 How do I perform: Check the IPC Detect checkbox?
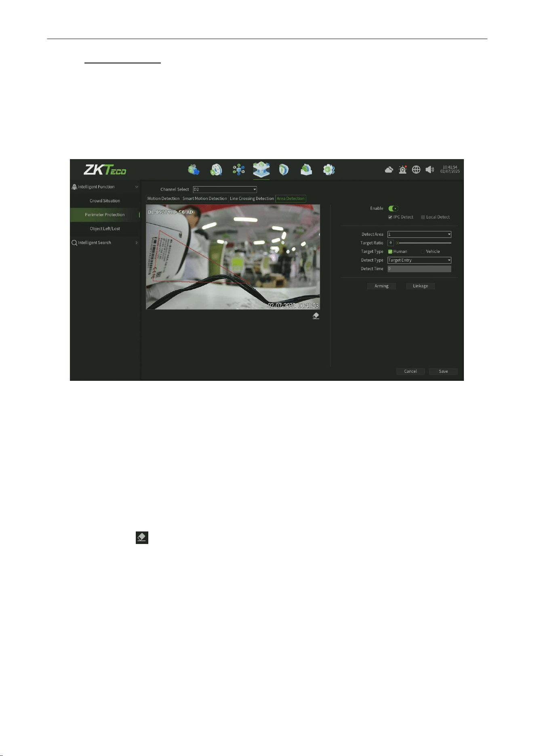[390, 217]
